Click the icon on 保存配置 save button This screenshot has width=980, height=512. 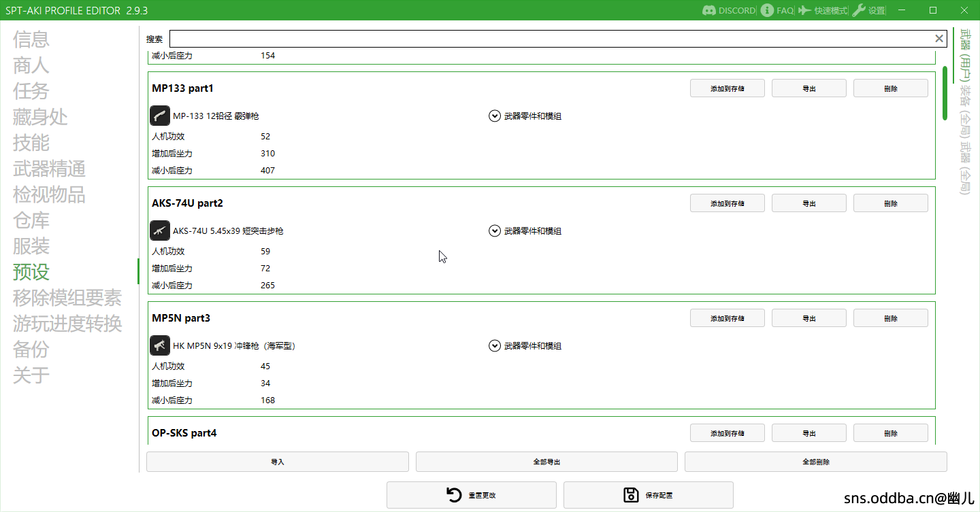click(x=631, y=495)
